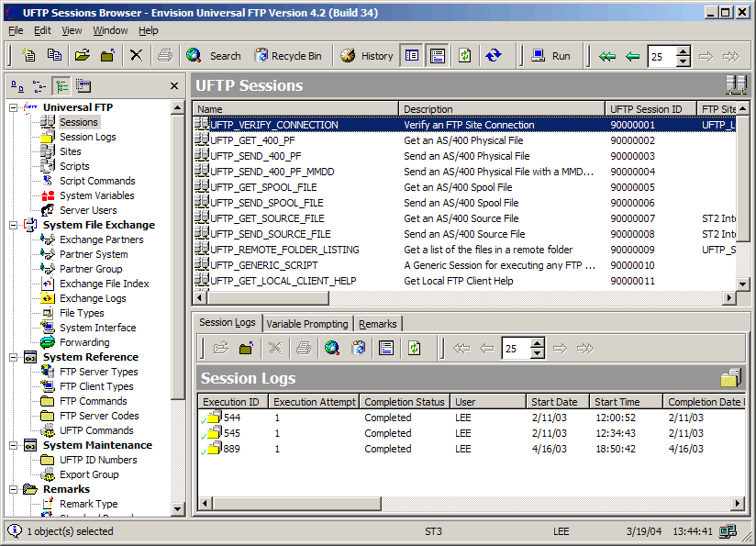
Task: Open the Help menu
Action: 148,30
